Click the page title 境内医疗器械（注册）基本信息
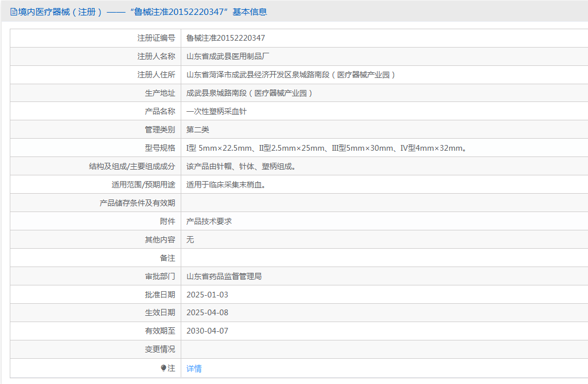This screenshot has width=588, height=384. pyautogui.click(x=142, y=12)
